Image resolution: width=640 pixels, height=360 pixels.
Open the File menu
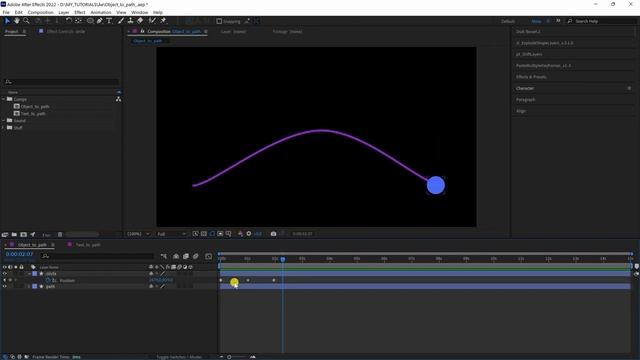tap(6, 13)
